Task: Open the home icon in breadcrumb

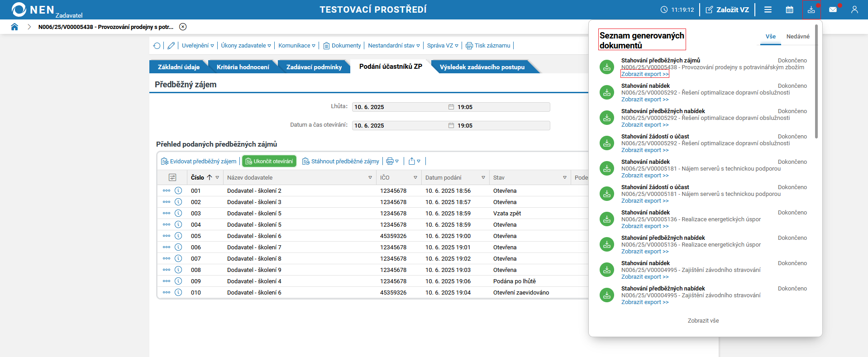Action: coord(14,27)
